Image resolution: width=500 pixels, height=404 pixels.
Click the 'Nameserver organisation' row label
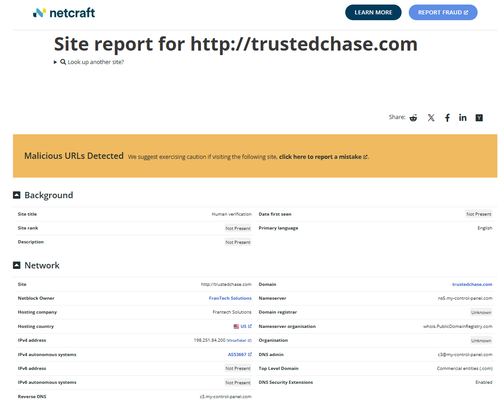coord(287,326)
